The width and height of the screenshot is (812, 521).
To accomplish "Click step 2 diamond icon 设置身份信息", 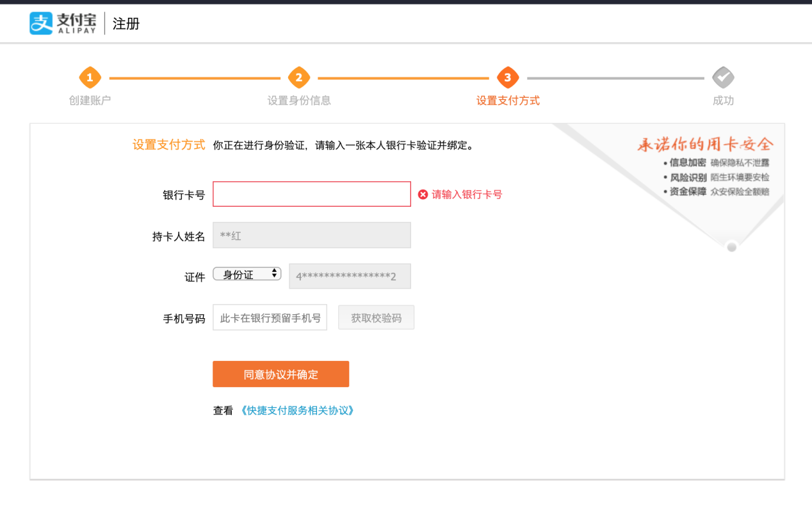I will coord(299,77).
